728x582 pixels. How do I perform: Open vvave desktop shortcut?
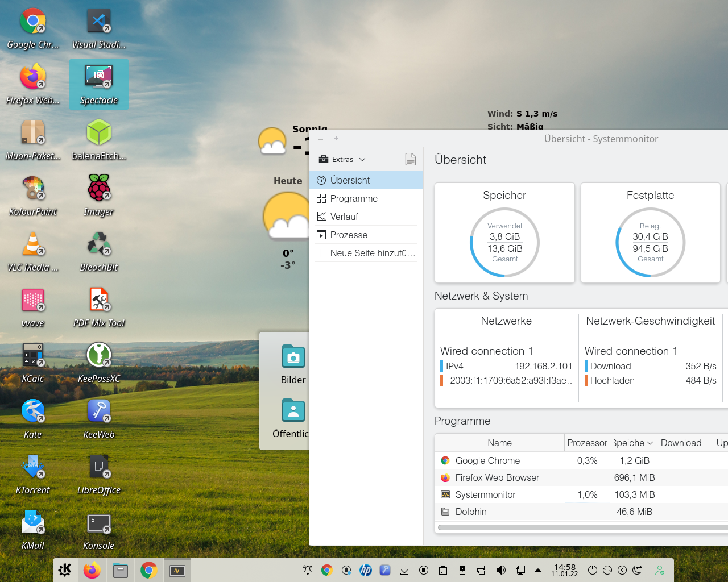click(x=33, y=307)
